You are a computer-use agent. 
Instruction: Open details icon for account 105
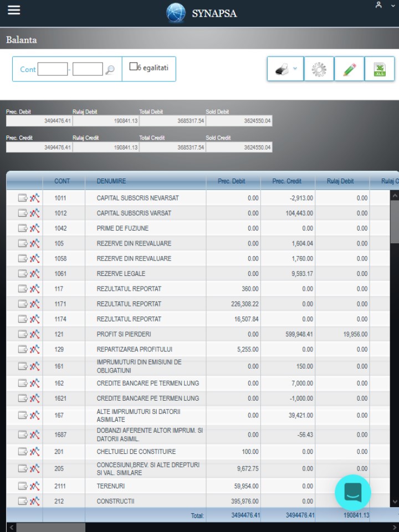coord(23,243)
